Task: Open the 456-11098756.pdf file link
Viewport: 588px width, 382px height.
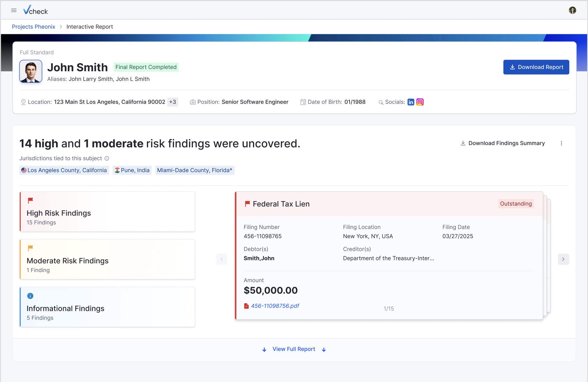Action: point(275,306)
